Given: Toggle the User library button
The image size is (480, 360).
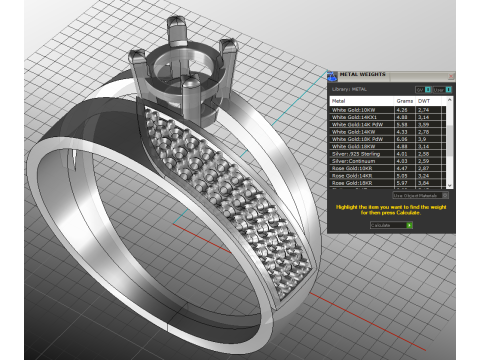Looking at the screenshot, I should coord(442,90).
